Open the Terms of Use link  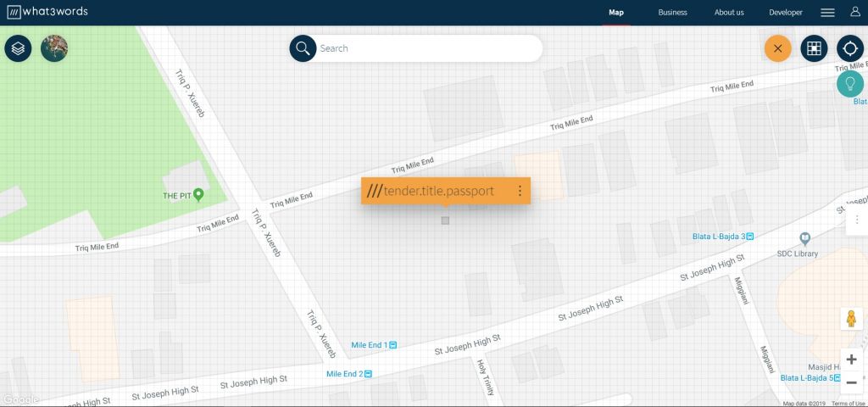pyautogui.click(x=848, y=404)
